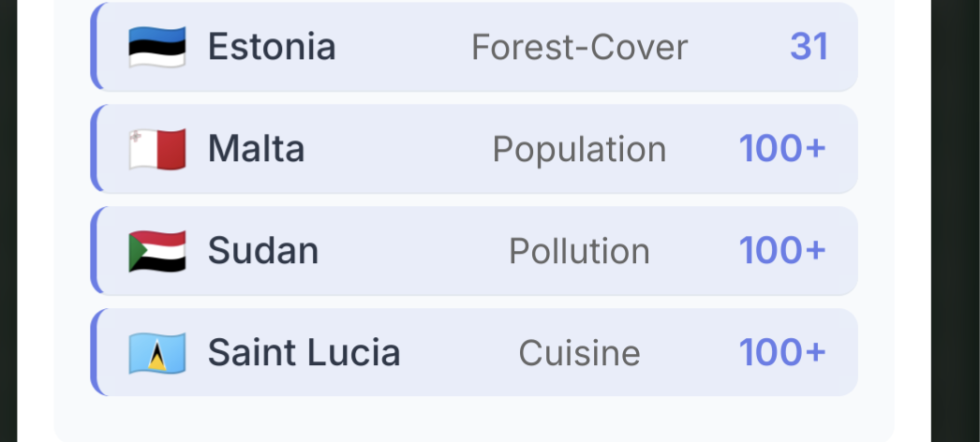Click Malta's 100+ score
This screenshot has height=442, width=980.
(x=782, y=149)
